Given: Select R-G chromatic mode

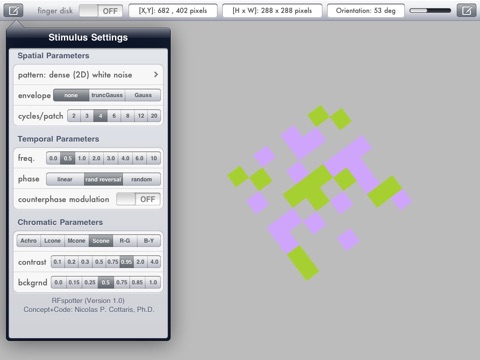Looking at the screenshot, I should pyautogui.click(x=125, y=241).
